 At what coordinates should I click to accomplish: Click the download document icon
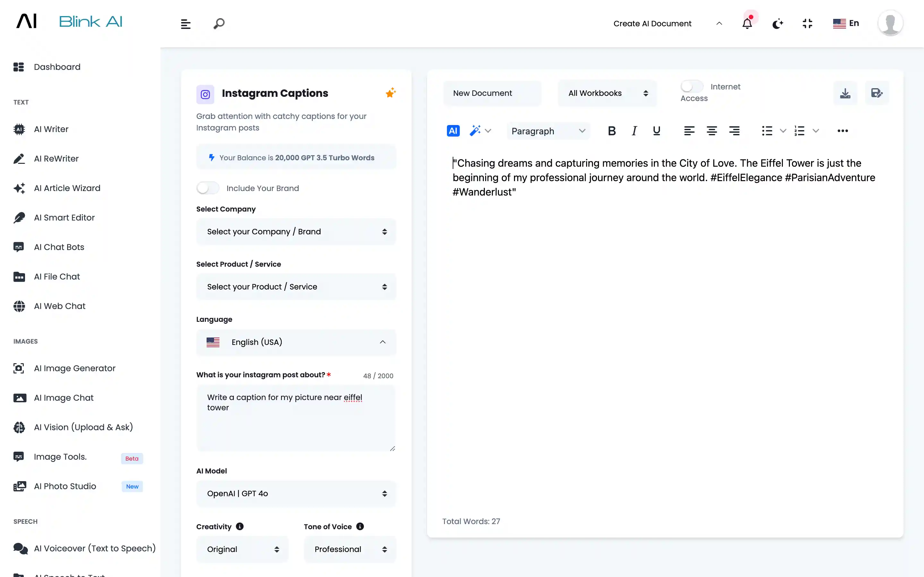845,93
